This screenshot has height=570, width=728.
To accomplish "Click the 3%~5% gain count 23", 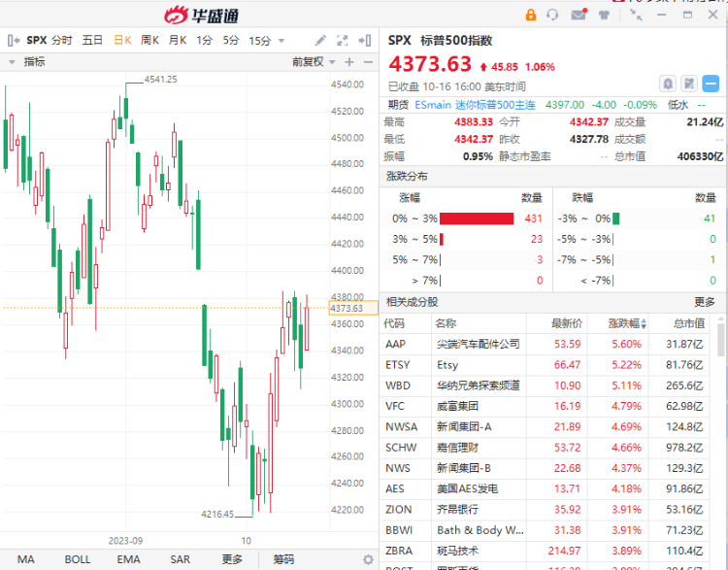I will tap(537, 239).
